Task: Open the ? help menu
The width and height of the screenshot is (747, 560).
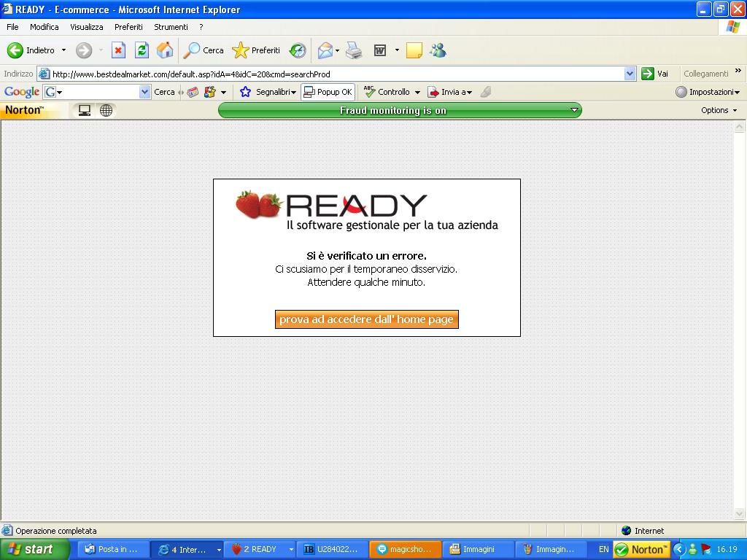Action: [x=201, y=27]
